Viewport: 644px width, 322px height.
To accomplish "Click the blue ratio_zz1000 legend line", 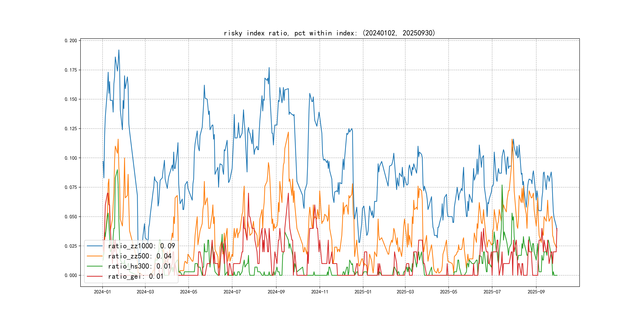I will (x=94, y=246).
